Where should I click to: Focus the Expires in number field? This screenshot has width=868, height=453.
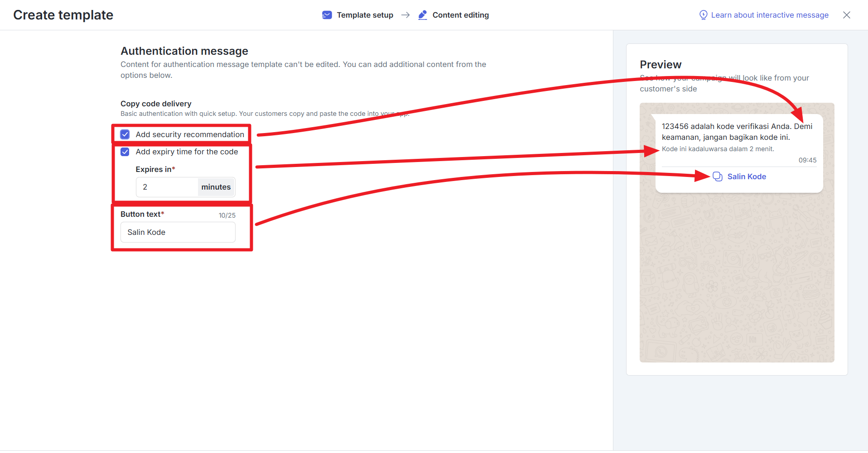pyautogui.click(x=167, y=187)
